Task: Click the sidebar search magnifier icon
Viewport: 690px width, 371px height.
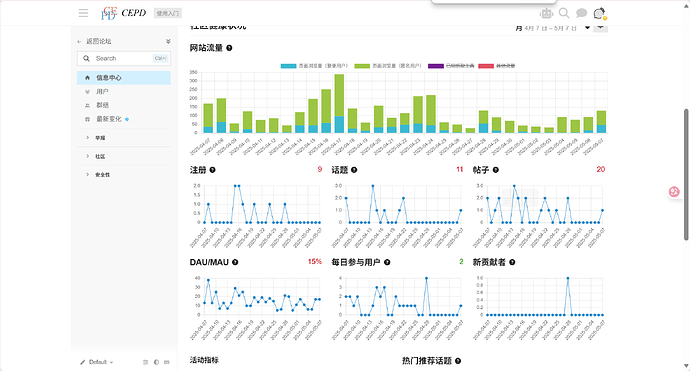Action: pos(86,59)
